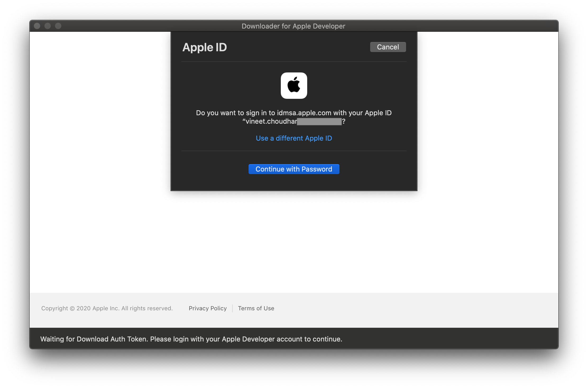Zoom the Downloader window to full size
Screen dimensions: 588x388
(58, 26)
